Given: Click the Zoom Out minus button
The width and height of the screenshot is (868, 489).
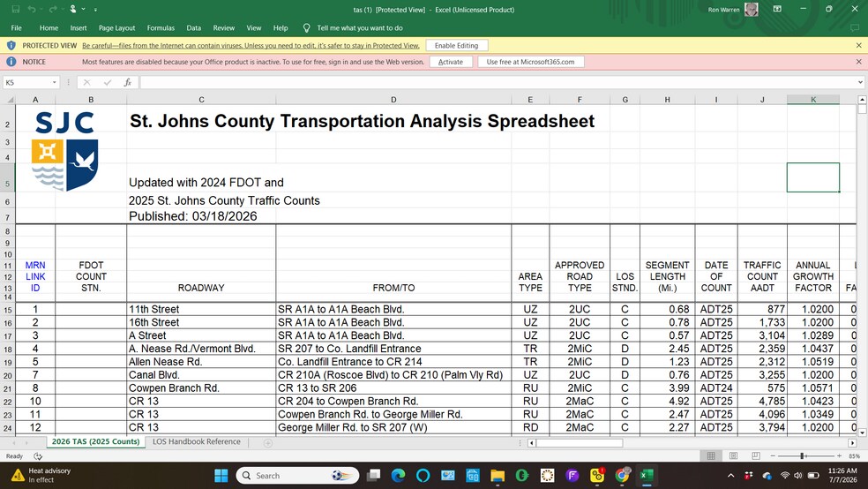Looking at the screenshot, I should tap(773, 455).
